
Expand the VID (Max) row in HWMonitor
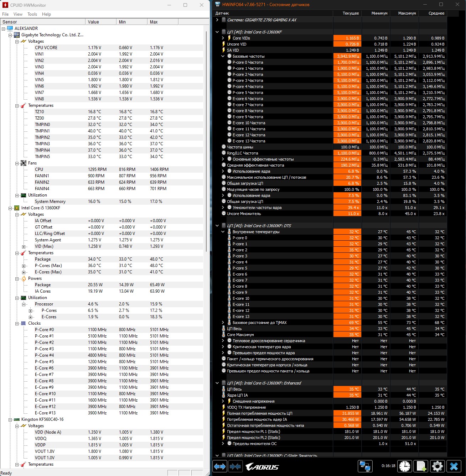coord(24,246)
